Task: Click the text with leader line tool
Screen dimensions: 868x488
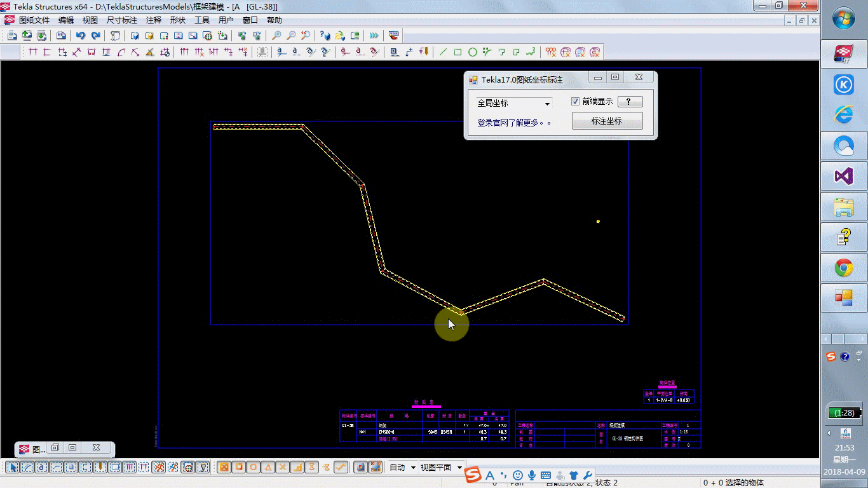Action: [x=280, y=52]
